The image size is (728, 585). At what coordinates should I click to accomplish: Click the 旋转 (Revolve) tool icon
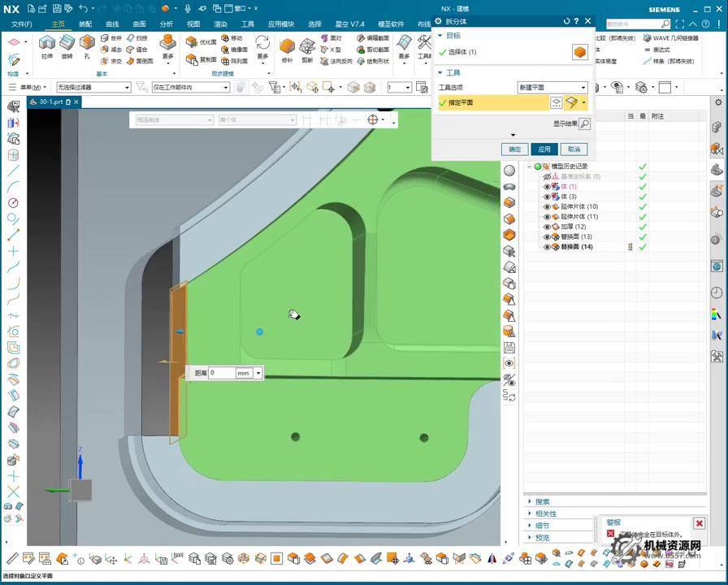[x=67, y=43]
